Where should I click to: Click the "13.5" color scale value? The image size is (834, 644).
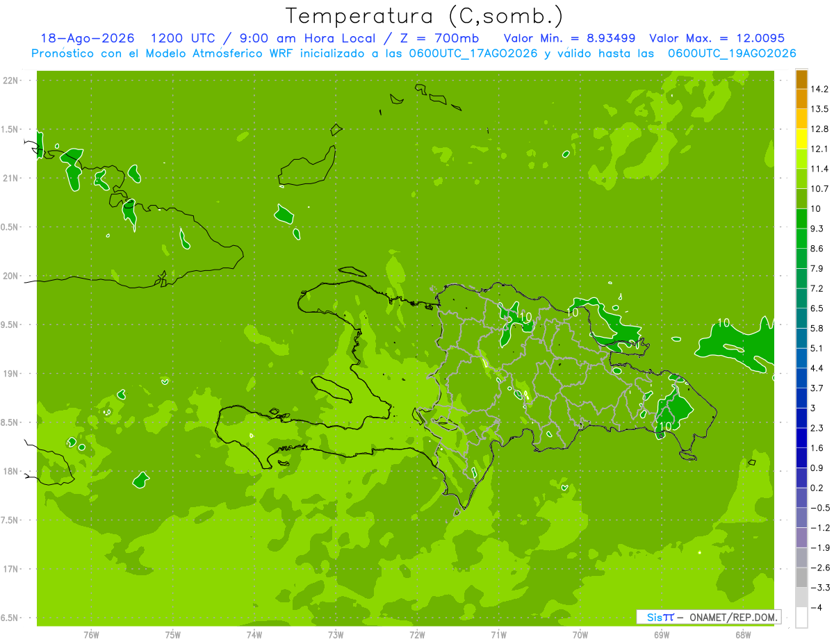820,109
